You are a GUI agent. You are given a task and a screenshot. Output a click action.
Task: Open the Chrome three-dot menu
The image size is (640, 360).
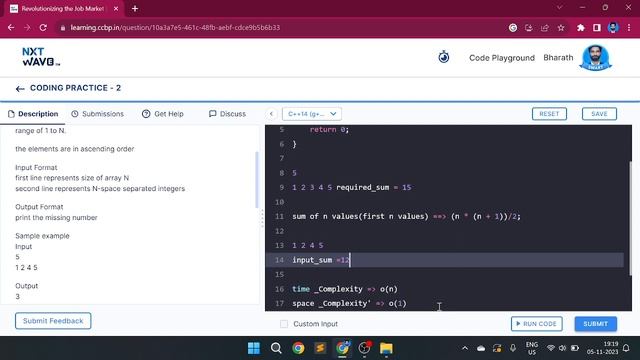(x=629, y=28)
